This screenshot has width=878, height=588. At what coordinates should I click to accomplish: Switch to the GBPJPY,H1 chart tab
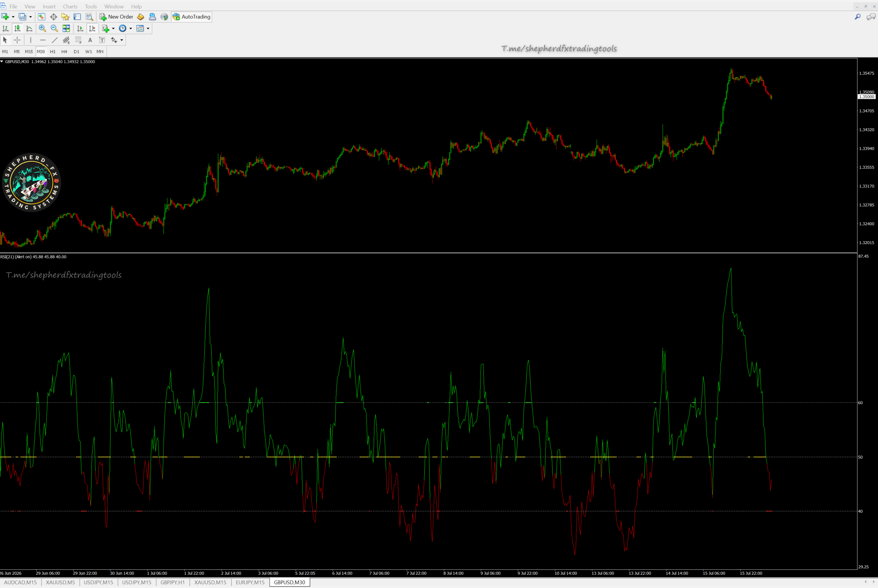pos(173,583)
